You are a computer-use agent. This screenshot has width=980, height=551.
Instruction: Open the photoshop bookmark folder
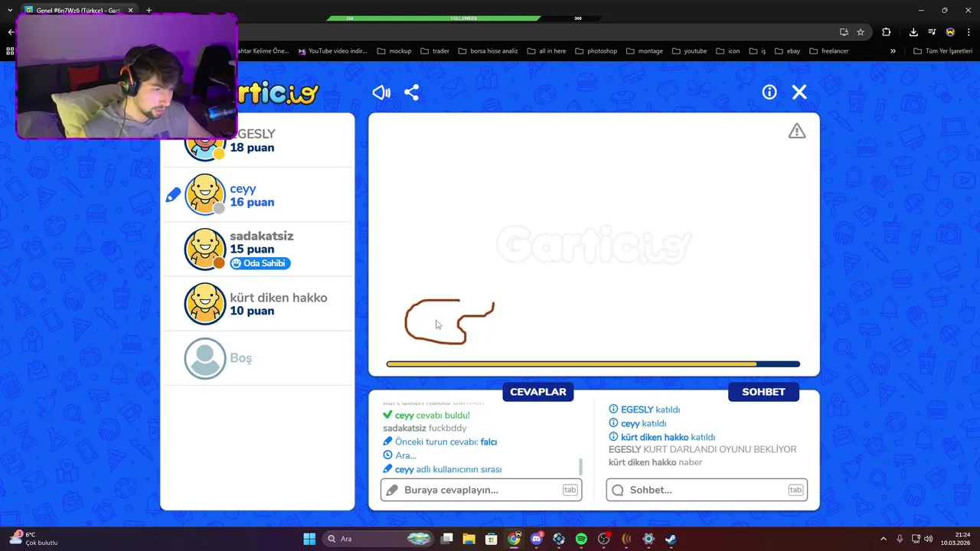[x=596, y=51]
